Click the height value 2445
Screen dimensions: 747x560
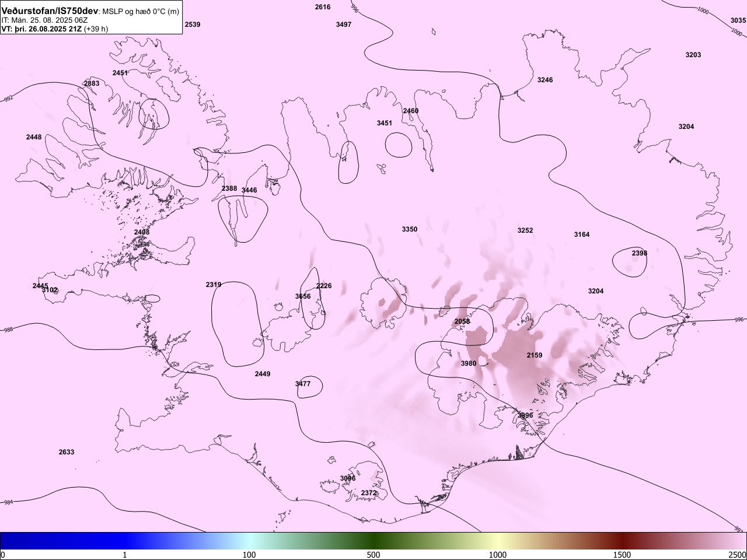(x=40, y=286)
